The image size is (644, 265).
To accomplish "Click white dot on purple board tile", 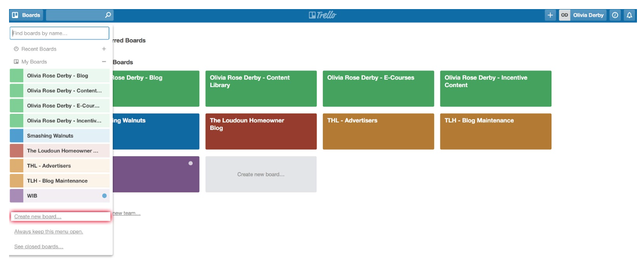I will [191, 163].
